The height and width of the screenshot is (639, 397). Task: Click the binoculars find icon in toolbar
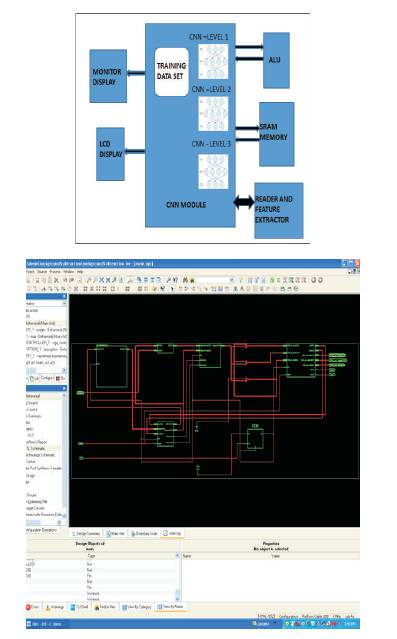pos(185,280)
